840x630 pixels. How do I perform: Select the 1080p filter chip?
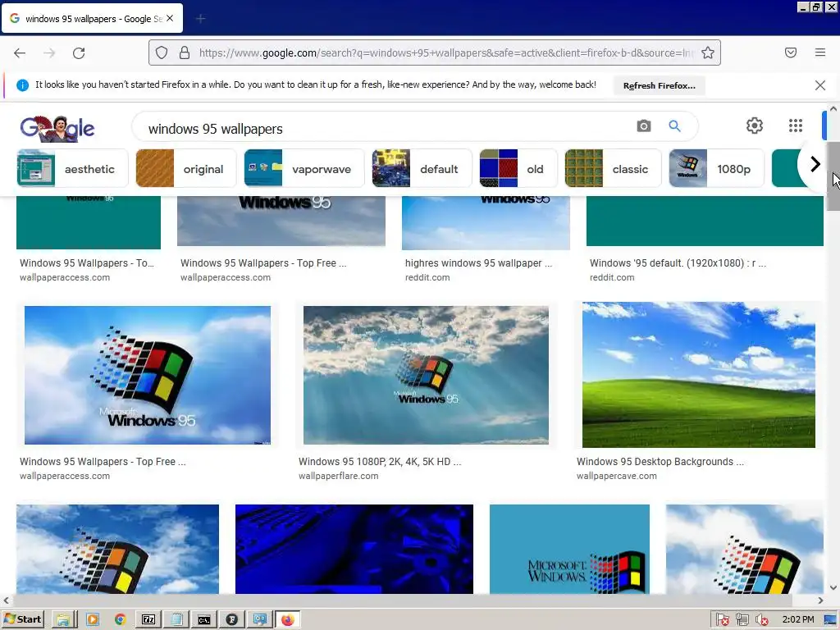pos(716,169)
